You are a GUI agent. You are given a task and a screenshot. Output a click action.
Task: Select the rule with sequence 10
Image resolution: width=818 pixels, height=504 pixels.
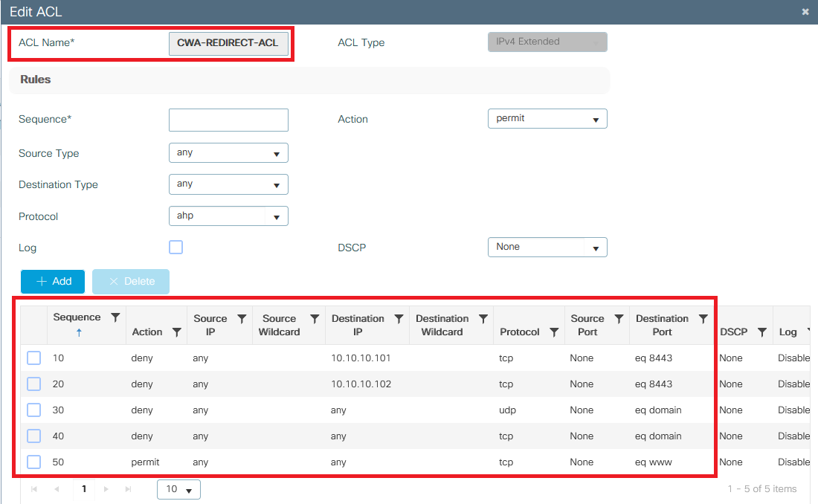(x=33, y=358)
